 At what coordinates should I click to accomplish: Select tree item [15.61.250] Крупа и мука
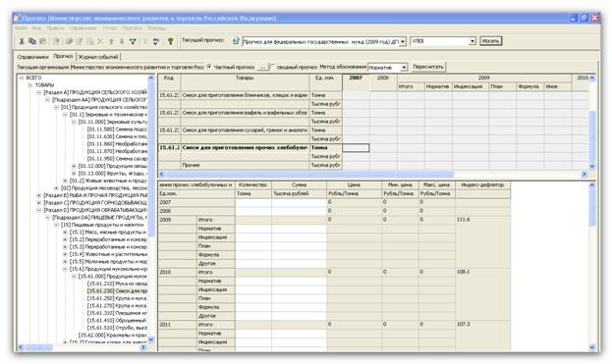pyautogui.click(x=117, y=298)
